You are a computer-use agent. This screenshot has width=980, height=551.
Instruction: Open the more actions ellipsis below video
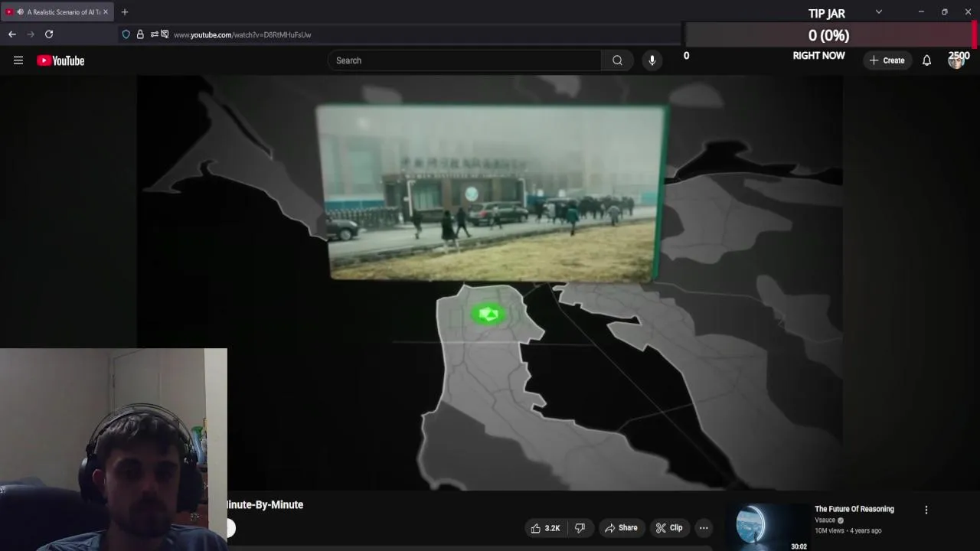(704, 528)
